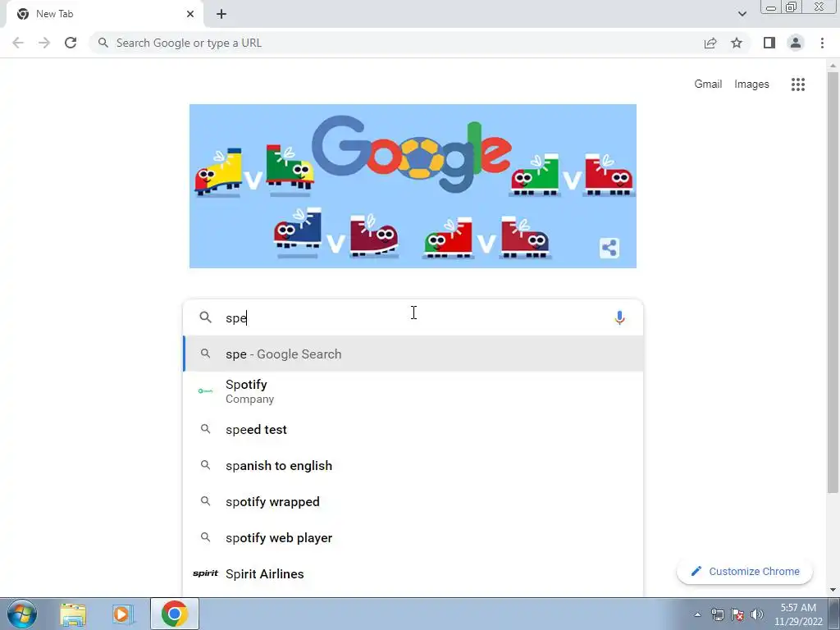Reload the current page

click(x=71, y=43)
